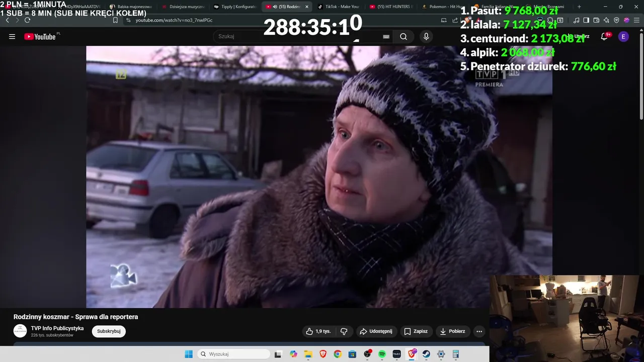The image size is (644, 362).
Task: Click the Windows taskbar Wyszukaj search box
Action: 233,354
